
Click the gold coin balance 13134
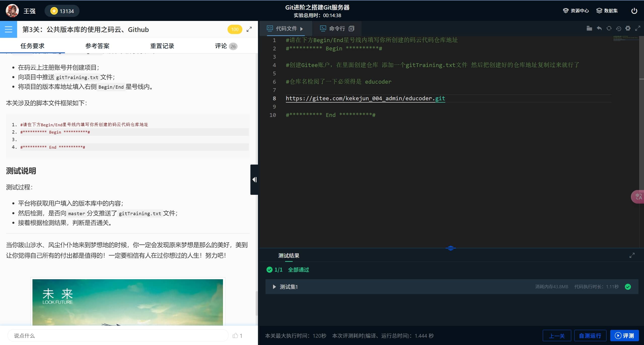(62, 11)
